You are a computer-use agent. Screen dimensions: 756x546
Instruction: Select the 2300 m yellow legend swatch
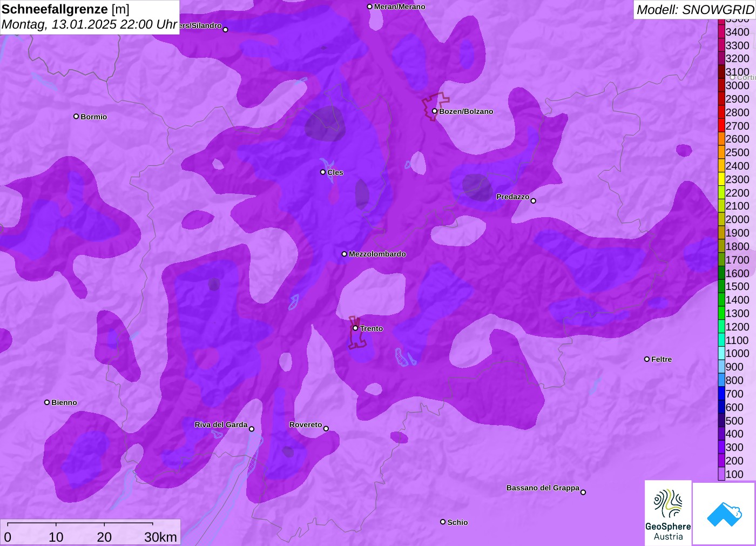click(x=721, y=179)
